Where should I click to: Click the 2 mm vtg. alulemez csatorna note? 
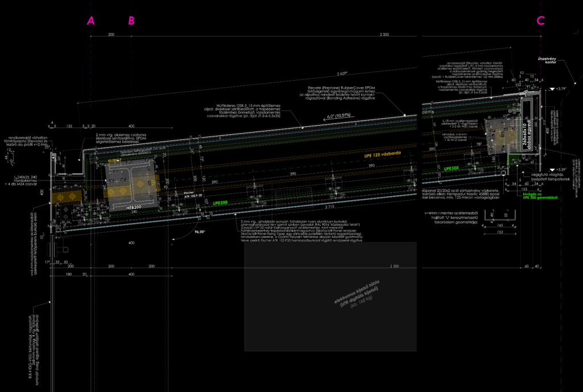(121, 138)
